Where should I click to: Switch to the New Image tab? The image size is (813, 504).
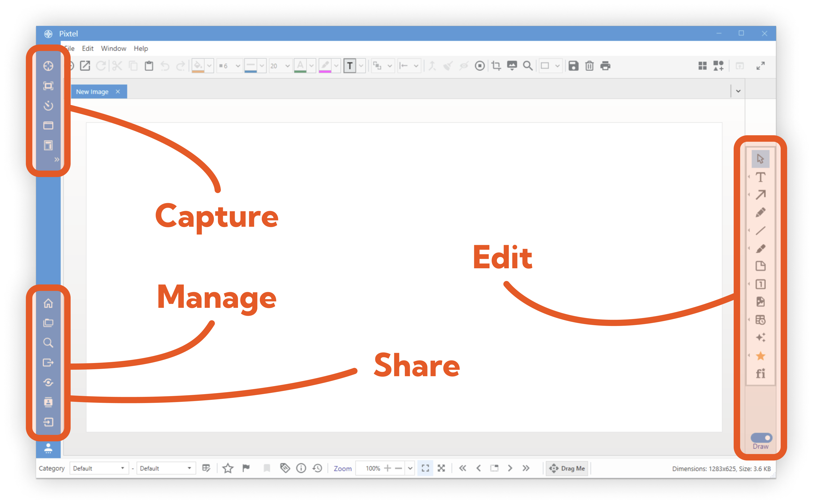coord(92,92)
